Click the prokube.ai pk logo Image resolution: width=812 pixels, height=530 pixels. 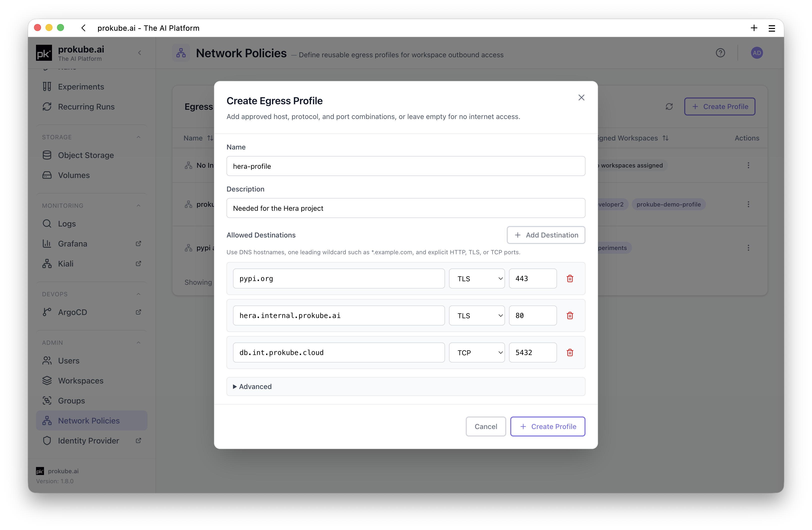point(44,53)
